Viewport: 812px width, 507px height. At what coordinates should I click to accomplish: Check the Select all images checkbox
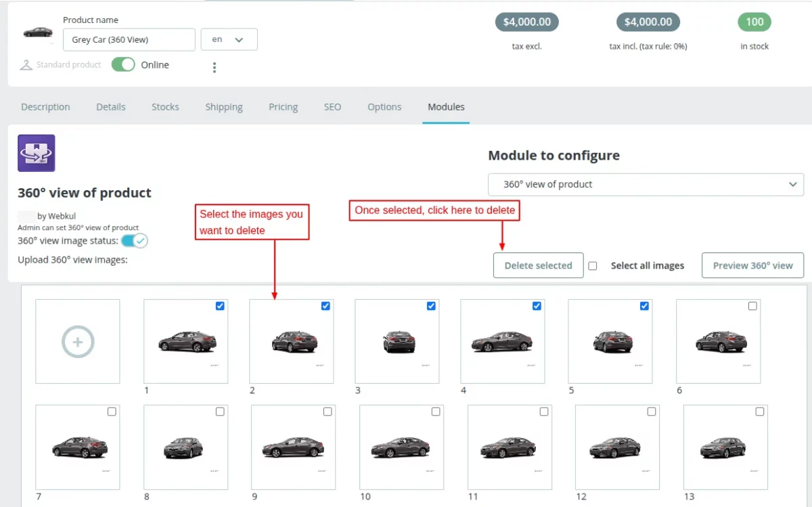[593, 266]
